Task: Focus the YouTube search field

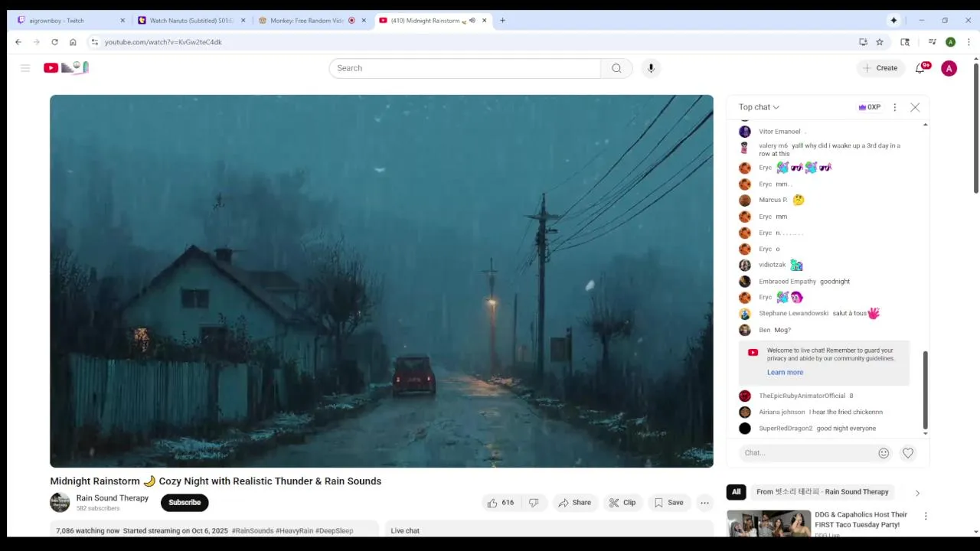Action: [x=465, y=68]
